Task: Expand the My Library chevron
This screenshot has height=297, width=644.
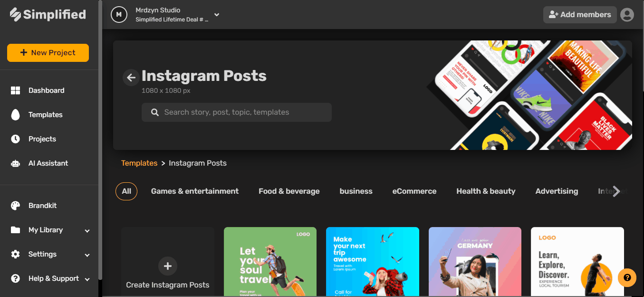Action: (87, 230)
